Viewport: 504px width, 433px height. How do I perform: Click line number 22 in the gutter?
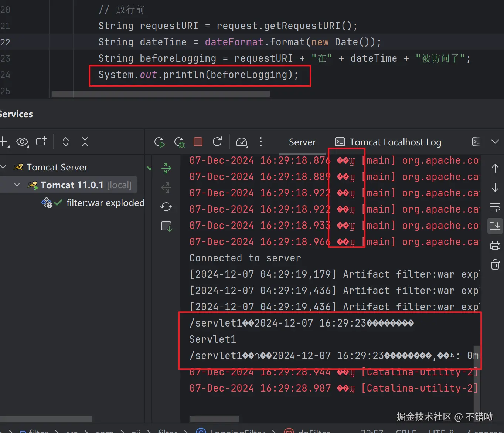pyautogui.click(x=5, y=42)
